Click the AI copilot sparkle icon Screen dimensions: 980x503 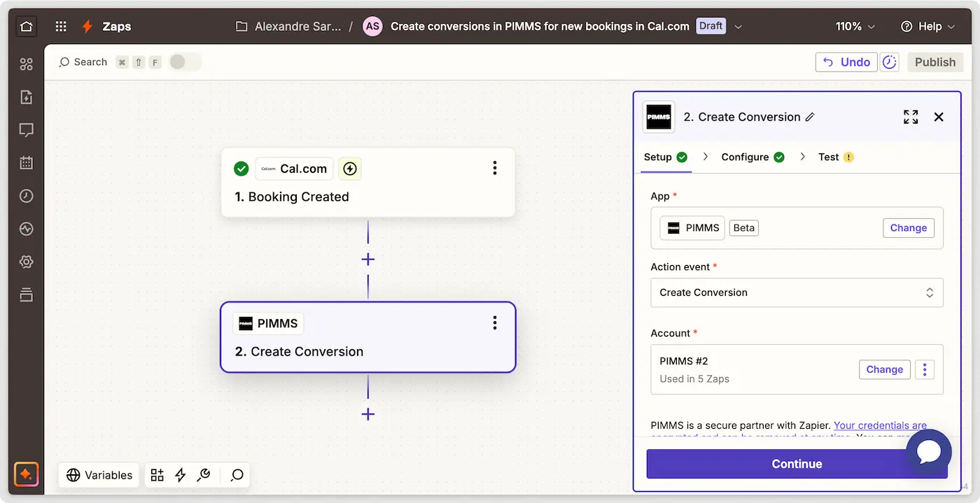tap(27, 474)
